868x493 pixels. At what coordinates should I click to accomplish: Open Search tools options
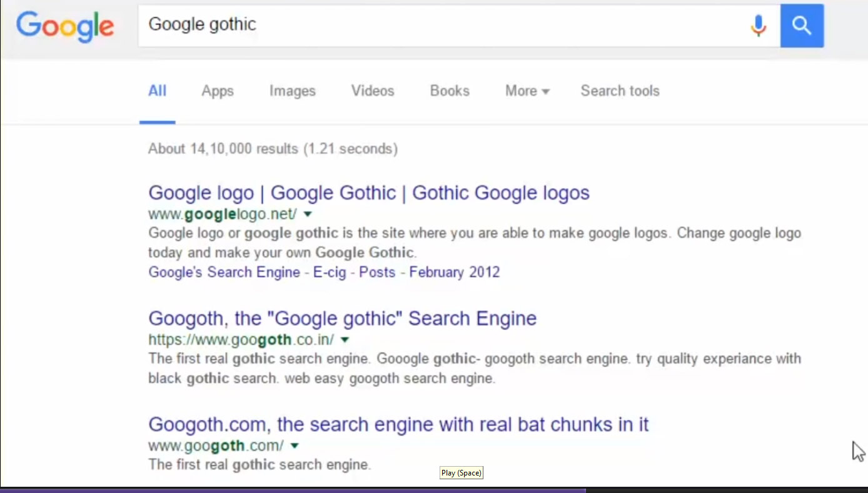(x=620, y=91)
